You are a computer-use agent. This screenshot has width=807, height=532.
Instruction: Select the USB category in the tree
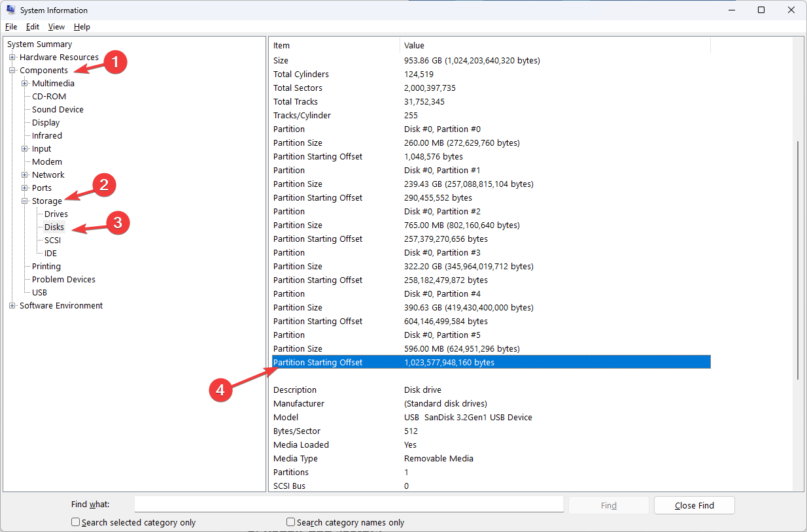(39, 292)
